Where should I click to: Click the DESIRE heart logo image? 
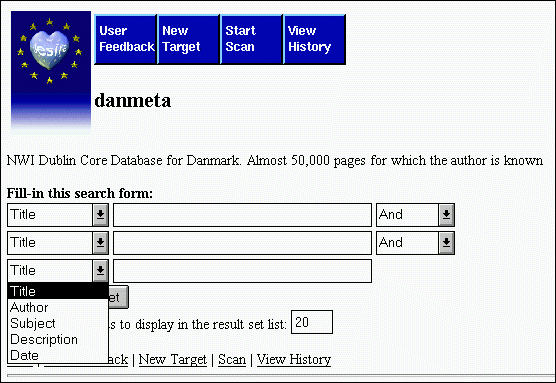tap(51, 72)
